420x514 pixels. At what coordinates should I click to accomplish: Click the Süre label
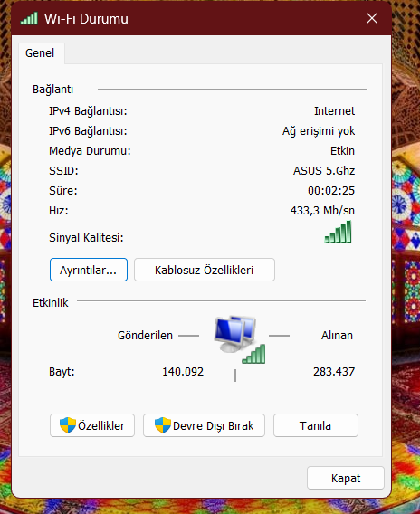[x=63, y=190]
